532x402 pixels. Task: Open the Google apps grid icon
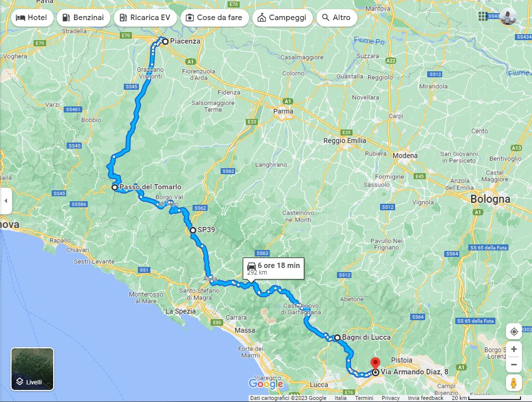[483, 16]
